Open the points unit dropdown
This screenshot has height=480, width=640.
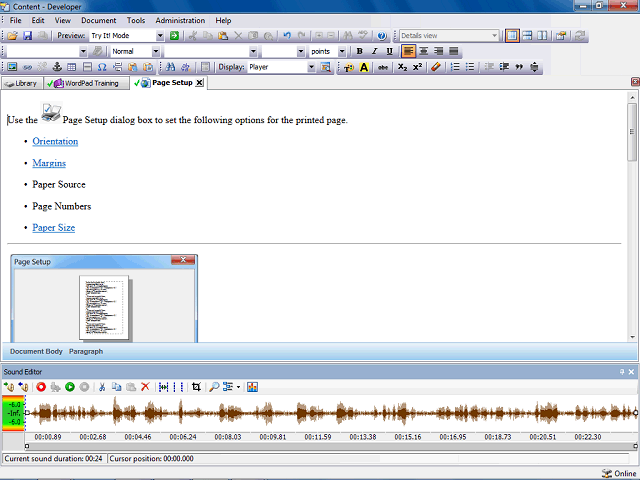click(x=342, y=51)
